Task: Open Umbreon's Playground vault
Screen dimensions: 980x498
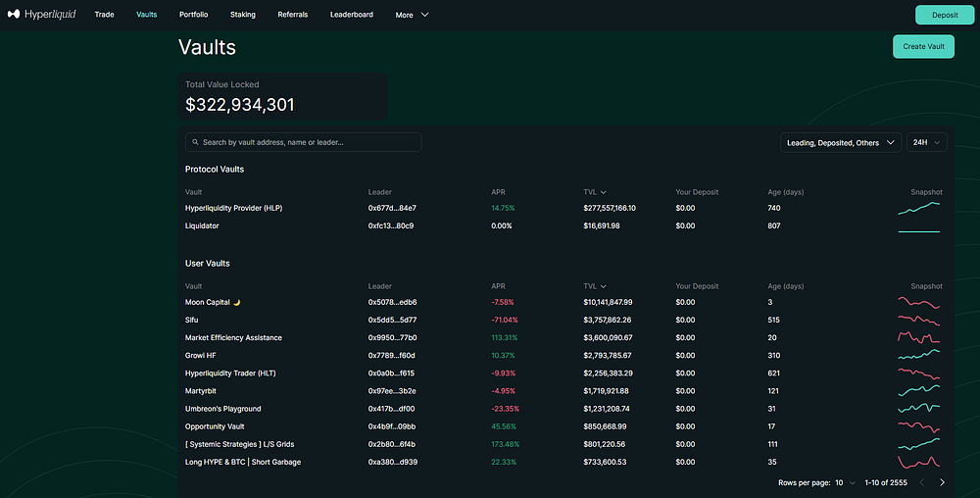Action: 223,409
